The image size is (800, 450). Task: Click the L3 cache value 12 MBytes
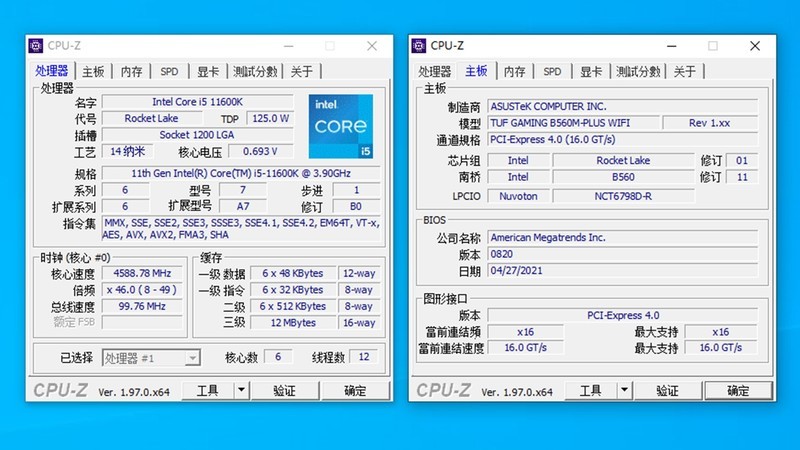coord(292,322)
